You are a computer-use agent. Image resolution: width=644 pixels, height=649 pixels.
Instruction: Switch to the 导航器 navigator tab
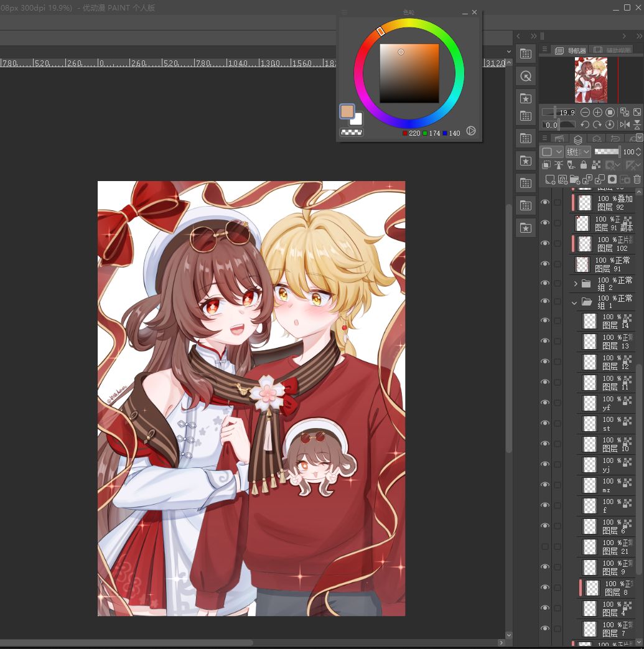571,50
